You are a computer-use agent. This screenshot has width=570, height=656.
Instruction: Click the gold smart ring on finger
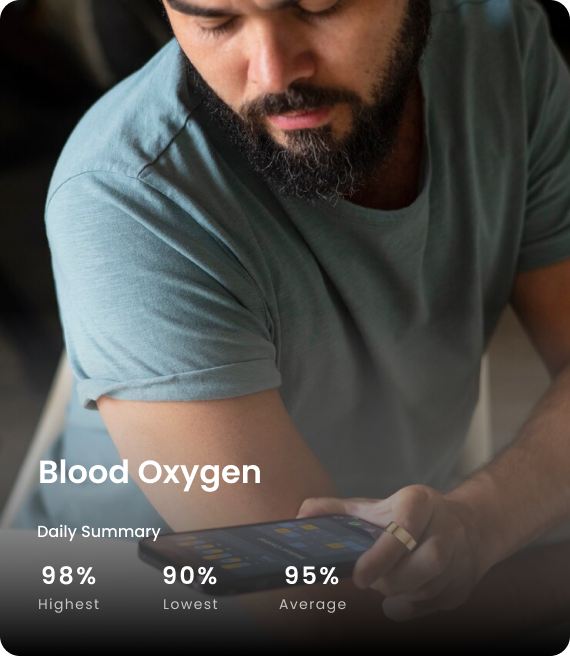(401, 536)
